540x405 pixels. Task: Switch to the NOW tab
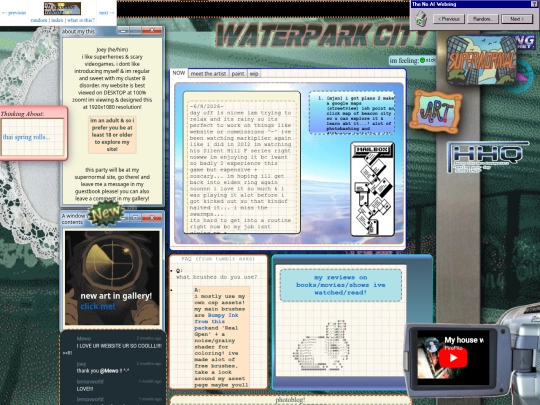click(x=179, y=73)
